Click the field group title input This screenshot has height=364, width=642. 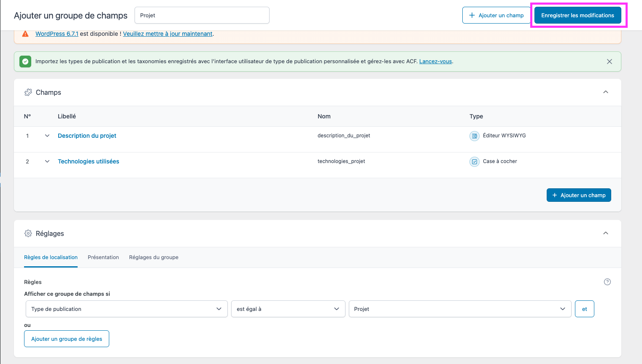(202, 15)
